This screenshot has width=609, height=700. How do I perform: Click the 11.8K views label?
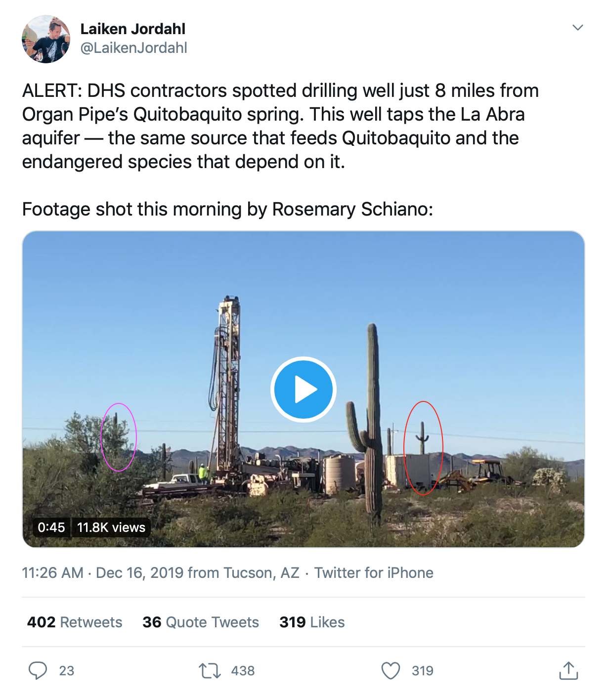[111, 527]
